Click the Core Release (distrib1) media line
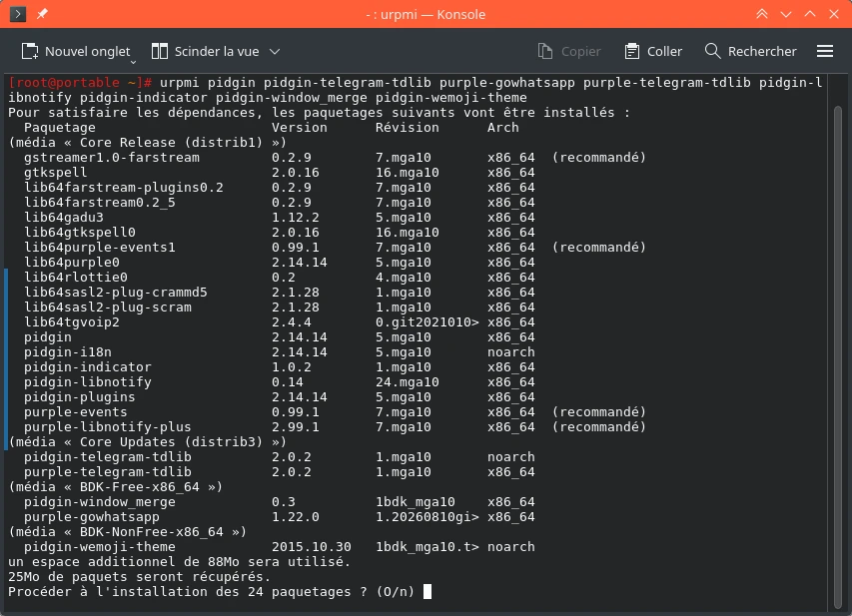Screen dimensions: 852x616 [x=147, y=143]
